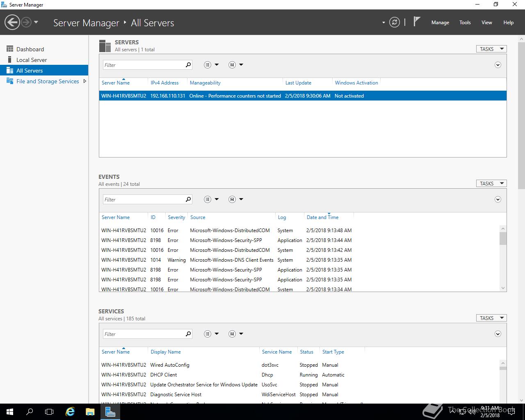Open the Help menu
525x420 pixels.
(508, 23)
